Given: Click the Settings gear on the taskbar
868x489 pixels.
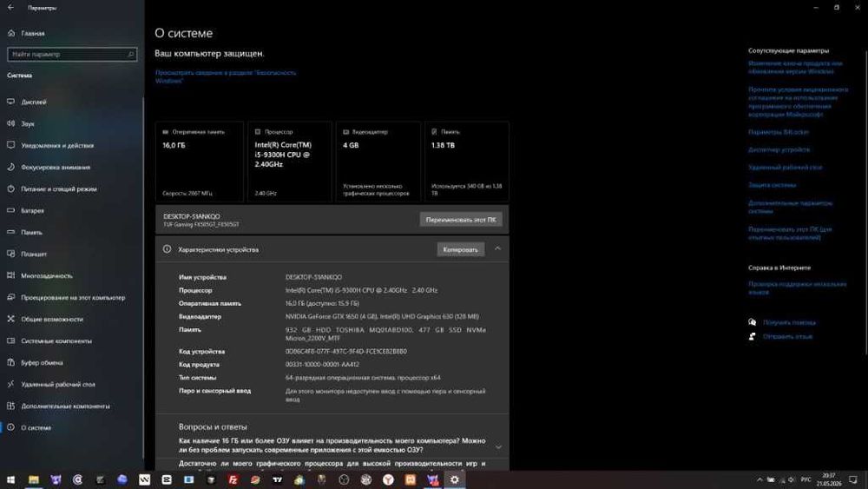Looking at the screenshot, I should (455, 479).
